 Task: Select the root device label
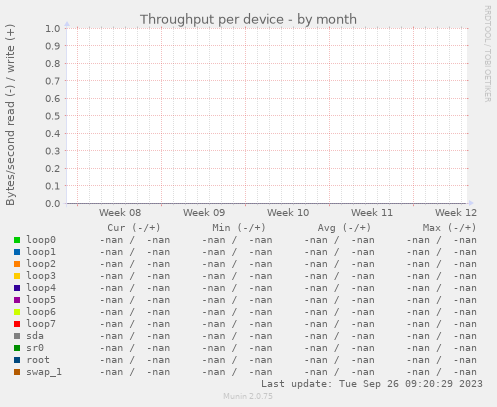click(x=38, y=360)
